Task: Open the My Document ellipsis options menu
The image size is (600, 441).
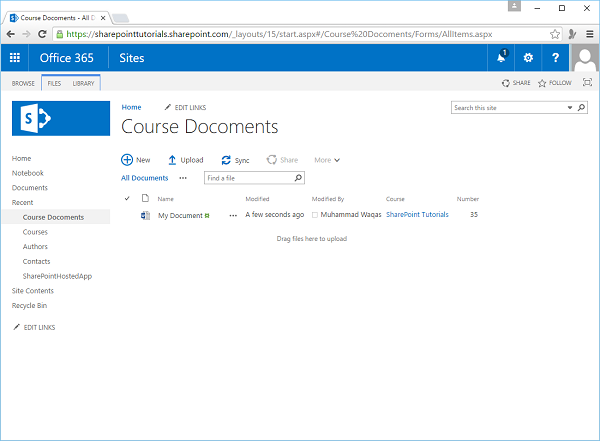Action: tap(233, 215)
